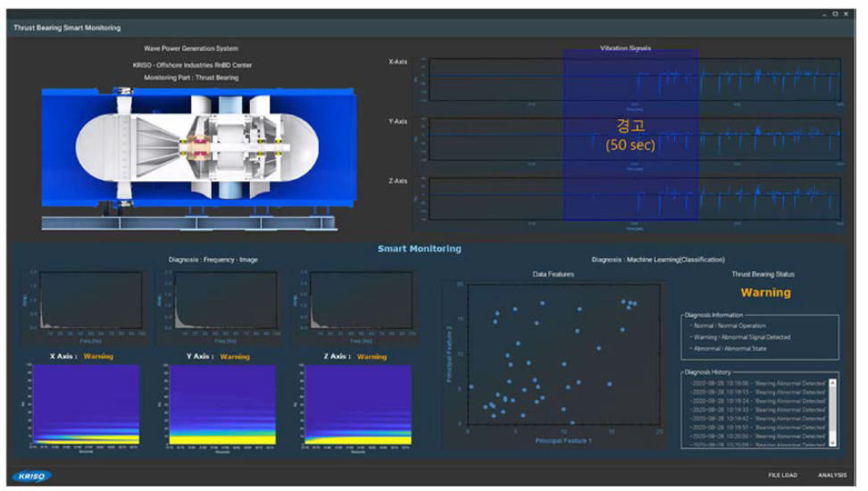
Task: Click the orange Warning thrust bearing status
Action: 765,293
